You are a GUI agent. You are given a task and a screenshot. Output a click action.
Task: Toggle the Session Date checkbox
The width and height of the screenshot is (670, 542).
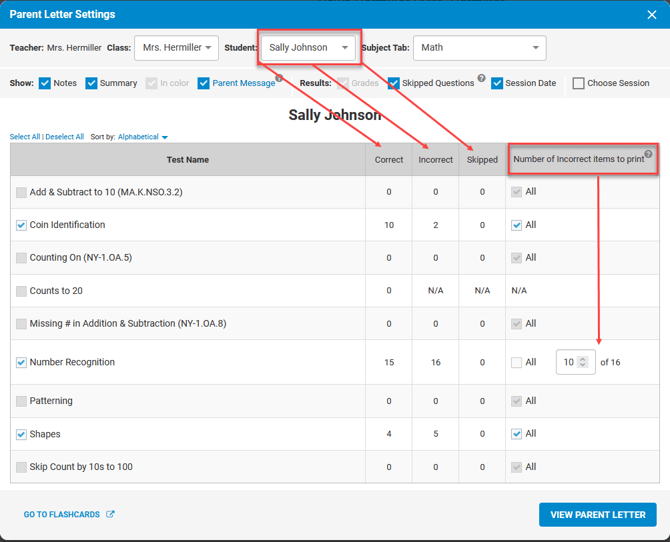[497, 83]
